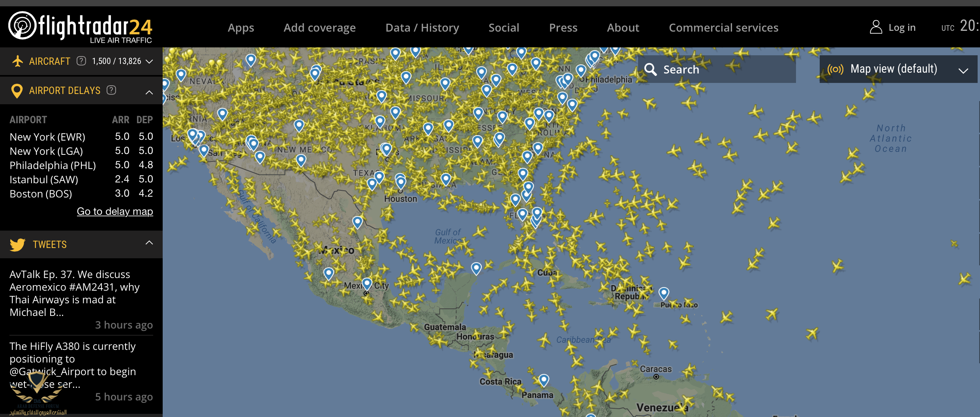Click the Caracas city label

point(655,369)
